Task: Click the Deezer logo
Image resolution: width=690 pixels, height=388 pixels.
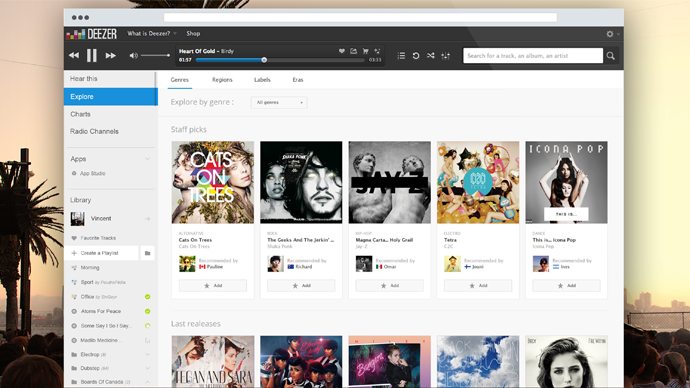Action: pos(92,34)
